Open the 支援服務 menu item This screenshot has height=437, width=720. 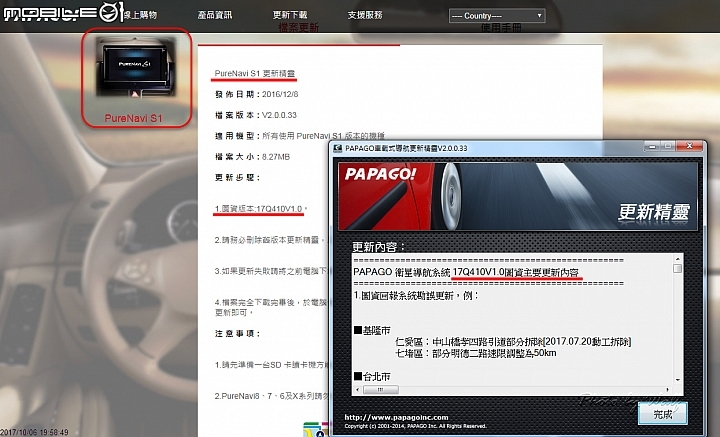pos(365,15)
